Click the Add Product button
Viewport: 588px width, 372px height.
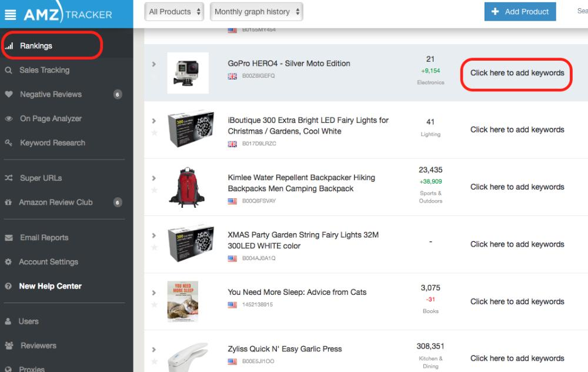point(520,12)
